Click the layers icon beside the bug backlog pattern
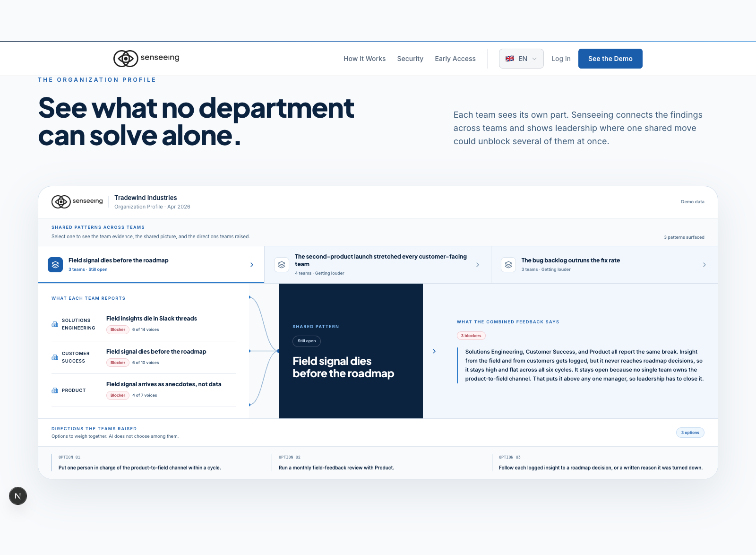 [x=508, y=265]
